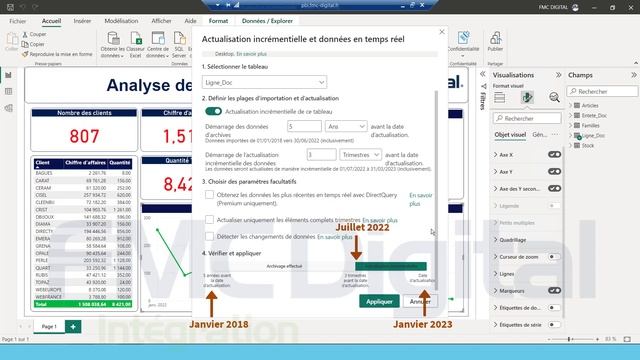Screen dimensions: 640x360
Task: Collapse the ribbon using the up chevron
Action: click(636, 63)
